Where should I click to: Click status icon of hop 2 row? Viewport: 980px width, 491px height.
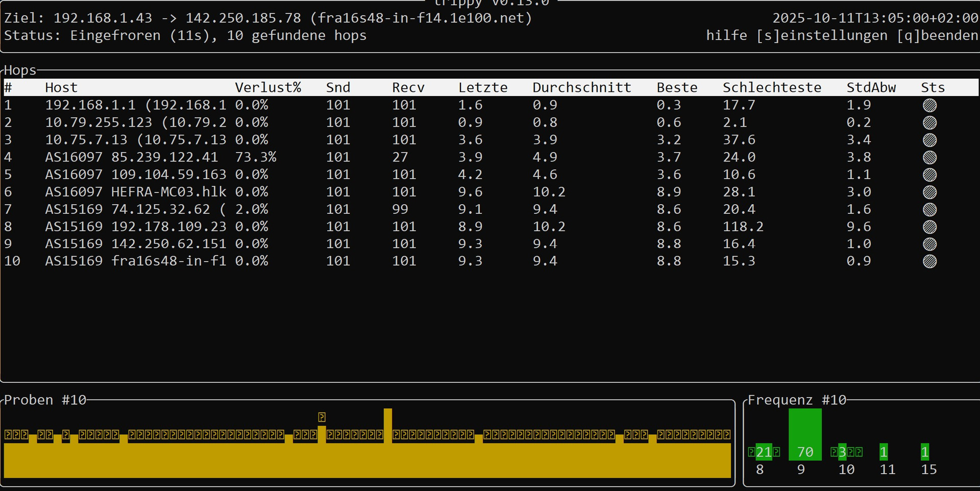929,122
